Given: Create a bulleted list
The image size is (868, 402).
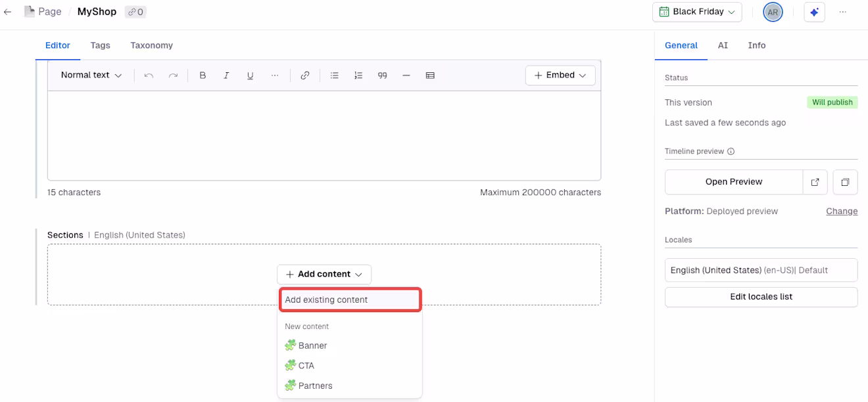Looking at the screenshot, I should pos(334,76).
